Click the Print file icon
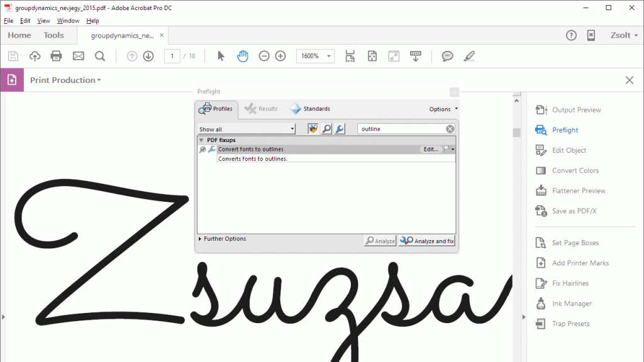The height and width of the screenshot is (362, 644). point(57,56)
